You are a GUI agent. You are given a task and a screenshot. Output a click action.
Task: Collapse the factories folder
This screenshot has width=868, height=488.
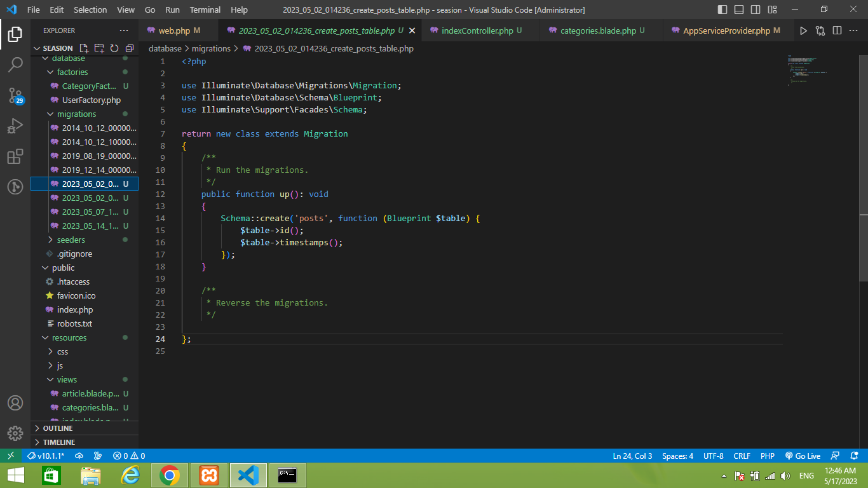click(85, 72)
